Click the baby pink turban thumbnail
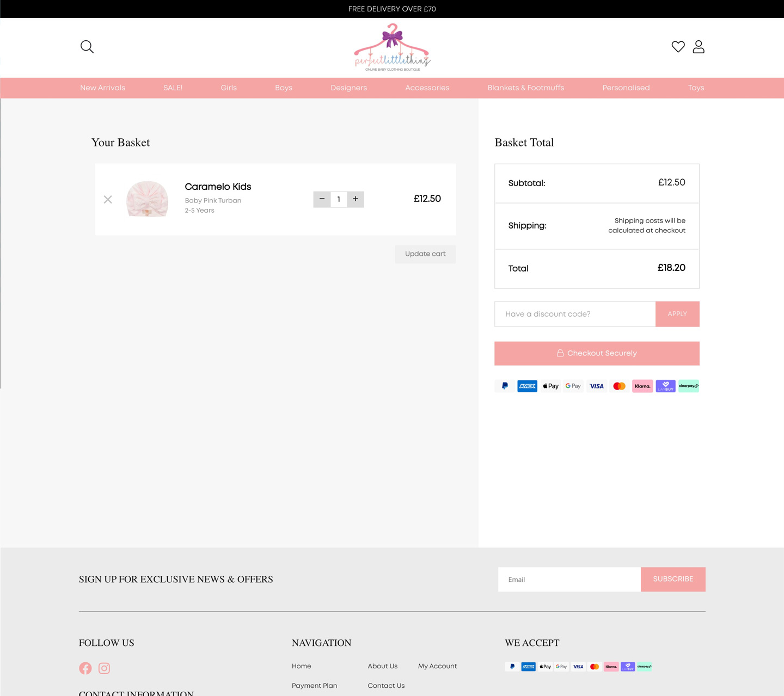This screenshot has height=696, width=784. [x=147, y=199]
